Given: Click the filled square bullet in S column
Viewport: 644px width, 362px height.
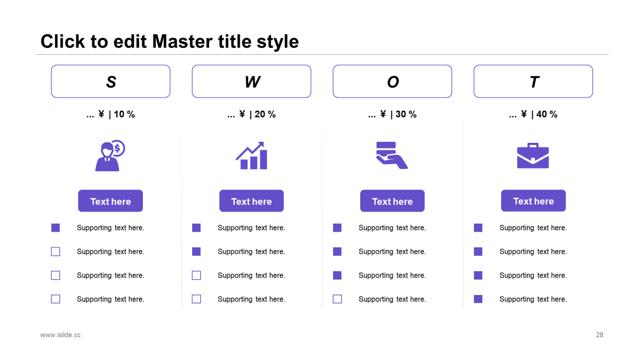Looking at the screenshot, I should [55, 228].
